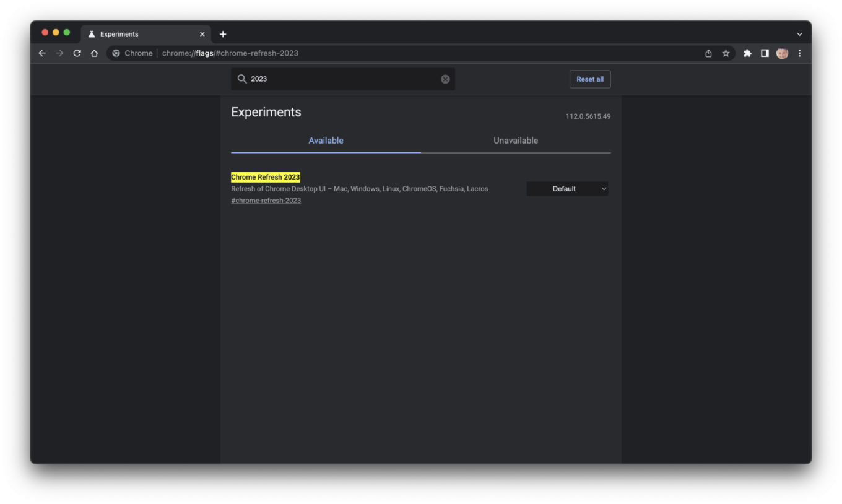Click the Refresh of Chrome Desktop UI description

click(360, 189)
